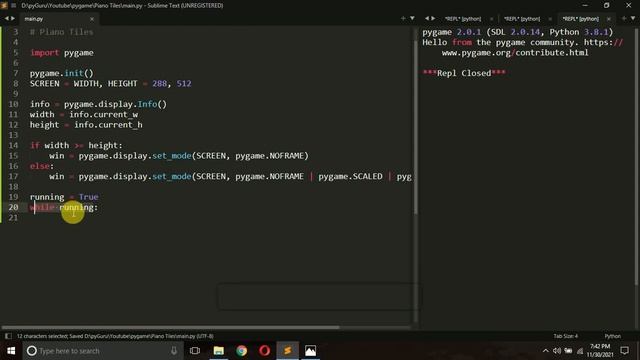Click on the 'import pygame' line
Viewport: 640px width, 360px height.
[62, 53]
